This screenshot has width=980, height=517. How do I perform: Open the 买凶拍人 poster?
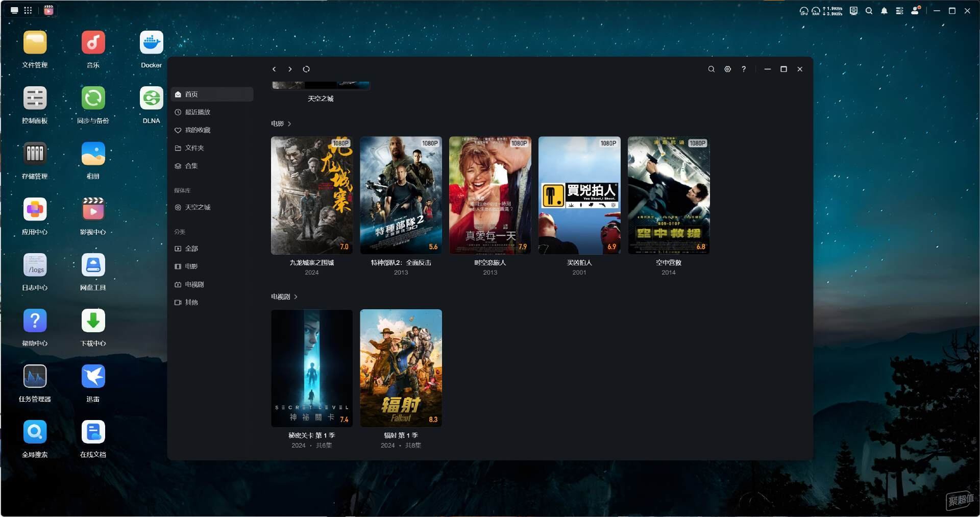[x=579, y=195]
